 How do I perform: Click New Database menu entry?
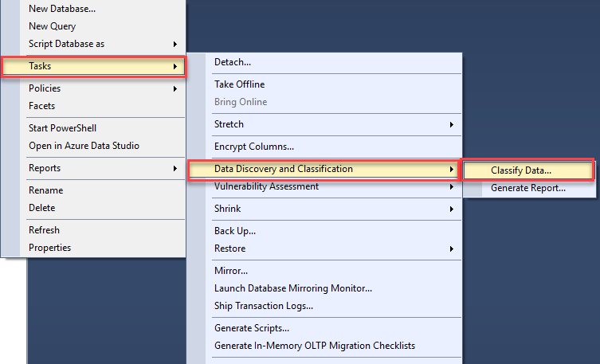click(62, 9)
